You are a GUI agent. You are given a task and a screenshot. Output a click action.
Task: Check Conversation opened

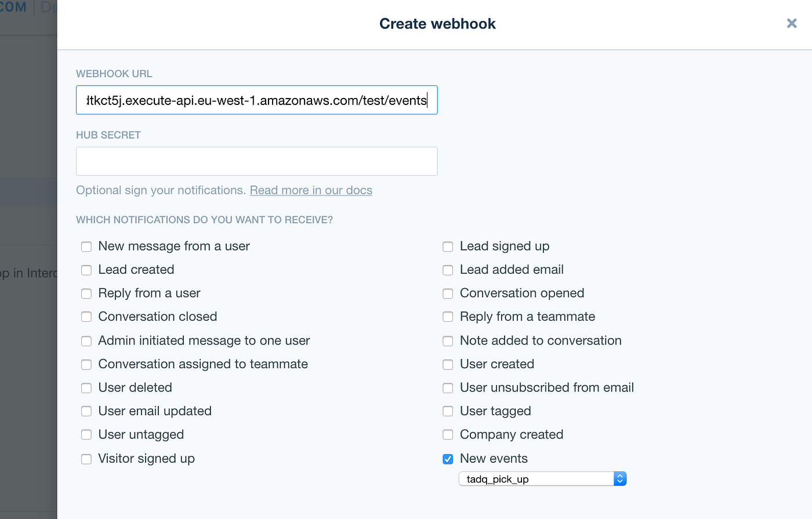tap(448, 293)
